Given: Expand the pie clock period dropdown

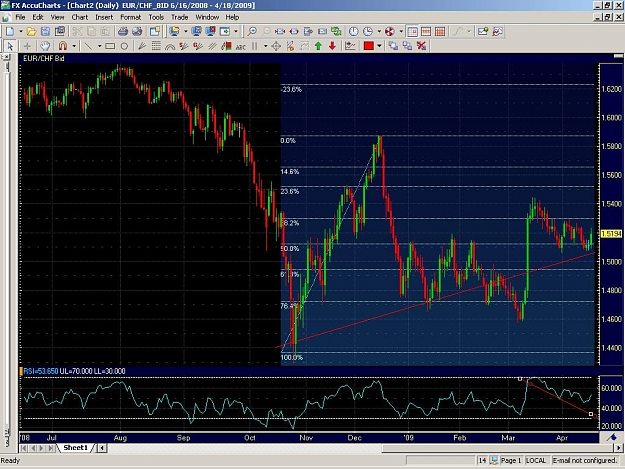Looking at the screenshot, I should click(x=379, y=31).
